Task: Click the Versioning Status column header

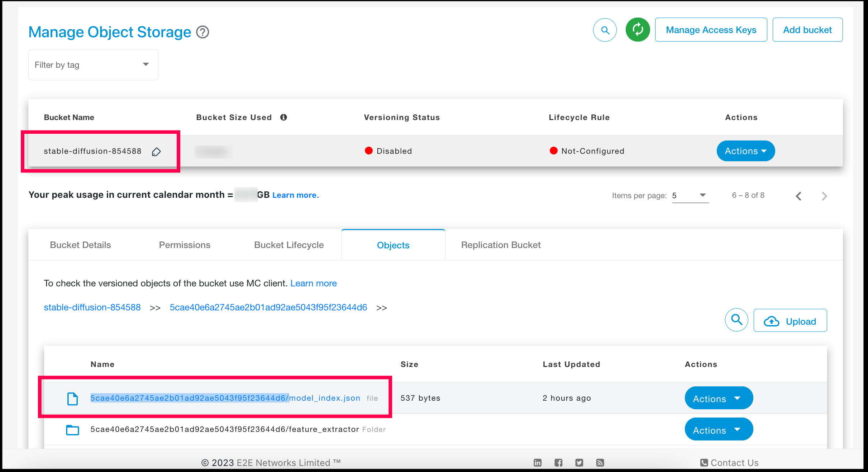Action: [x=402, y=118]
